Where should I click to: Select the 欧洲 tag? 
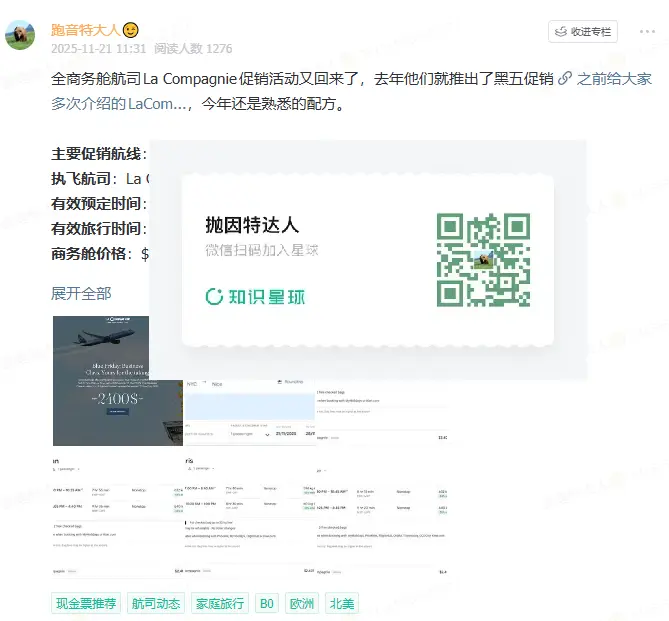coord(302,603)
